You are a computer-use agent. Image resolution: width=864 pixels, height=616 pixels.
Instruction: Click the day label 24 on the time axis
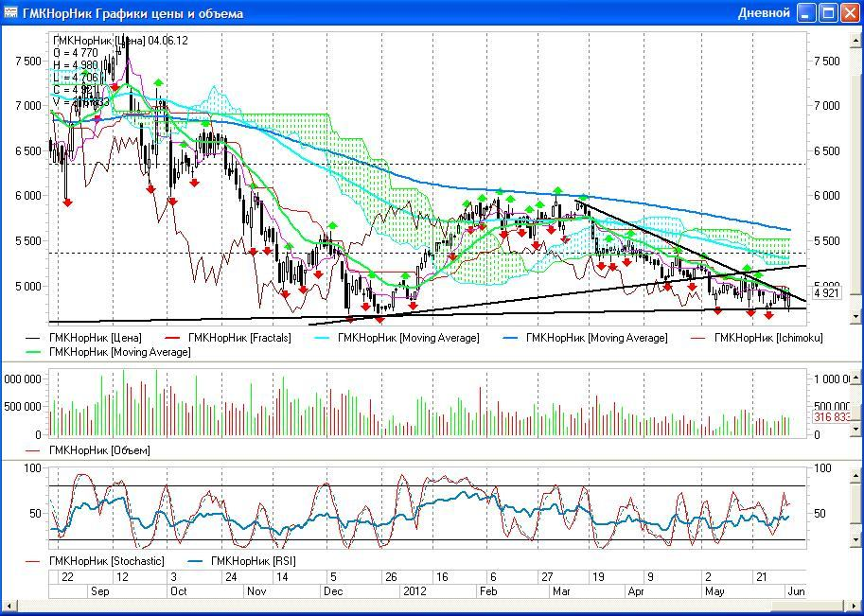(x=232, y=577)
